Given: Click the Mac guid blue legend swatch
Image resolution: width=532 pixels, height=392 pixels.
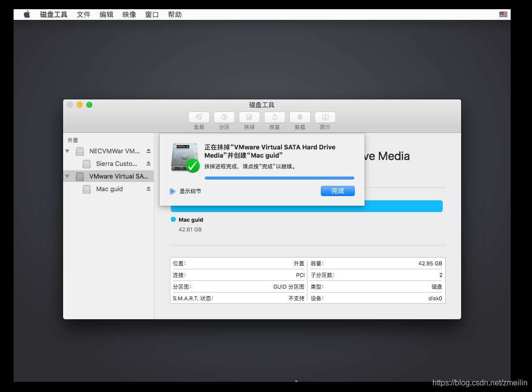Looking at the screenshot, I should tap(173, 219).
